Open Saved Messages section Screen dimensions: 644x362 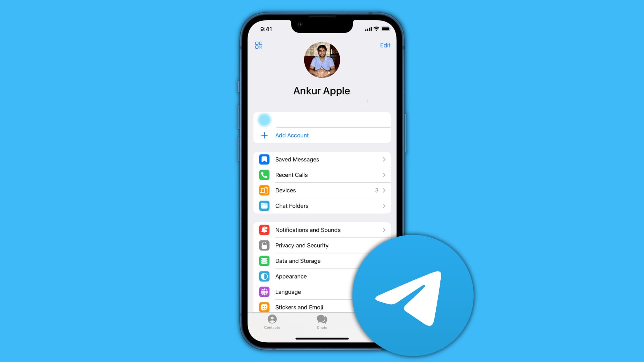[x=322, y=159]
